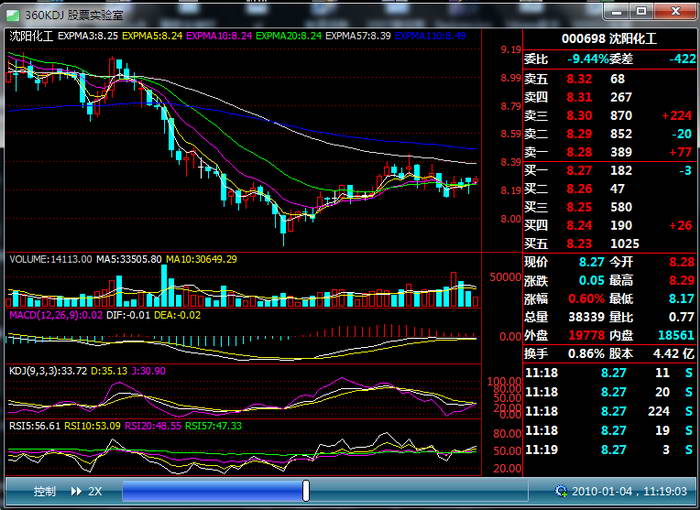
Task: Click the 换手 turnover rate 0.86%
Action: tap(586, 354)
